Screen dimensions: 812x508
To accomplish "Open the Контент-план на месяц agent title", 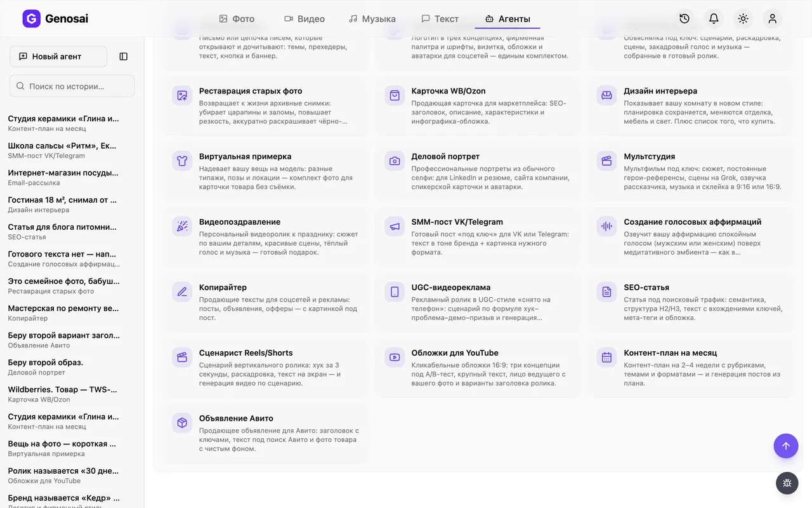I will 671,352.
